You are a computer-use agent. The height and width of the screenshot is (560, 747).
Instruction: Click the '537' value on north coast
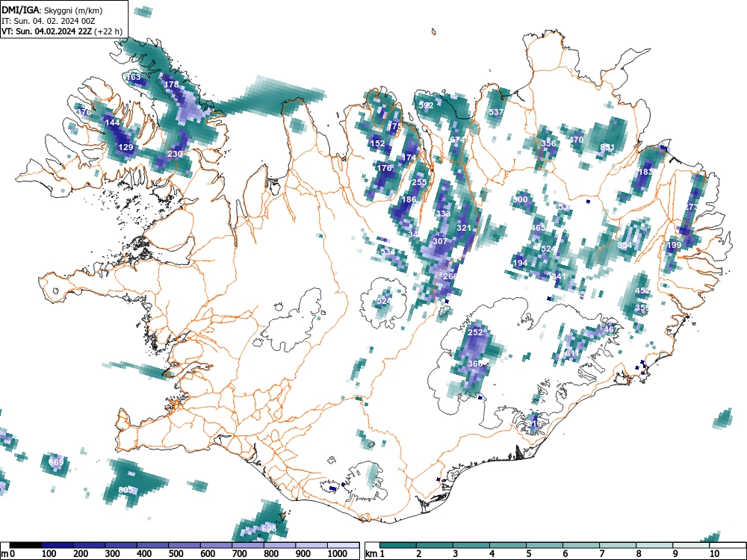click(496, 112)
